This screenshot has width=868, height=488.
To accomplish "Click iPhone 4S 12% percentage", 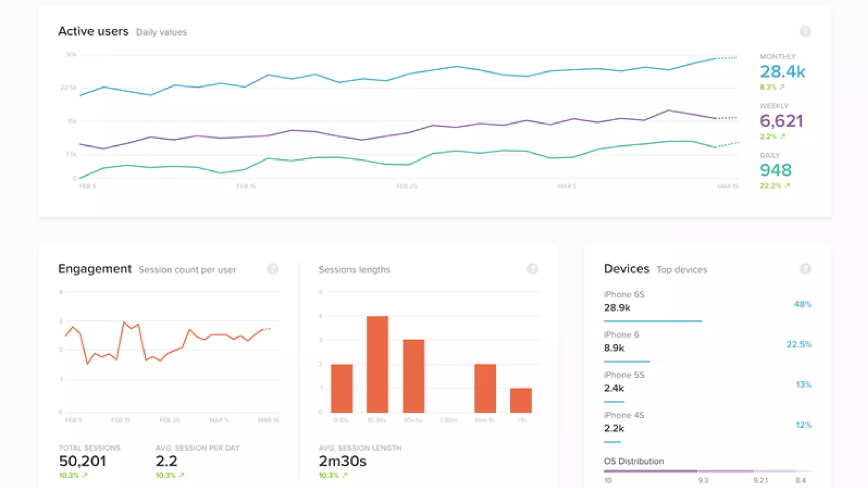I will pyautogui.click(x=803, y=425).
